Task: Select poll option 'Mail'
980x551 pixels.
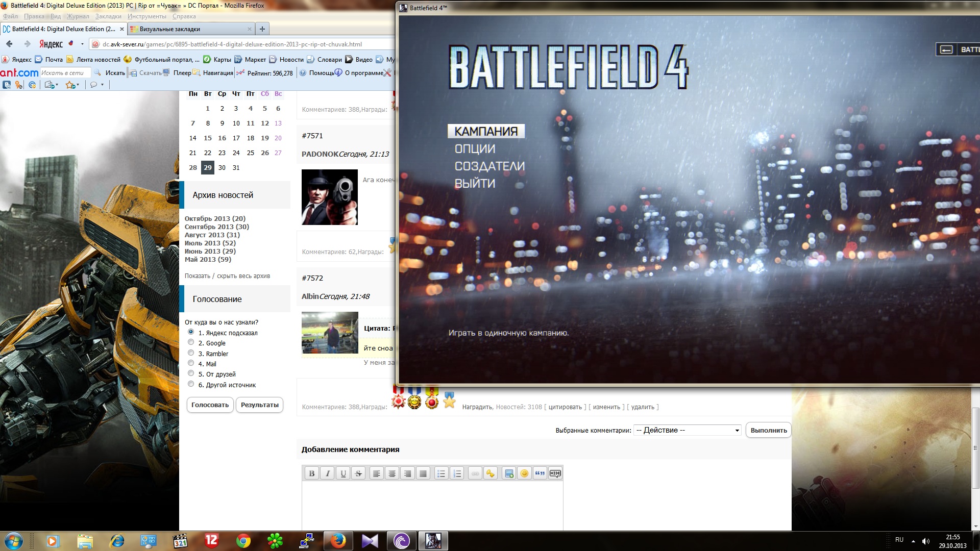Action: click(191, 363)
